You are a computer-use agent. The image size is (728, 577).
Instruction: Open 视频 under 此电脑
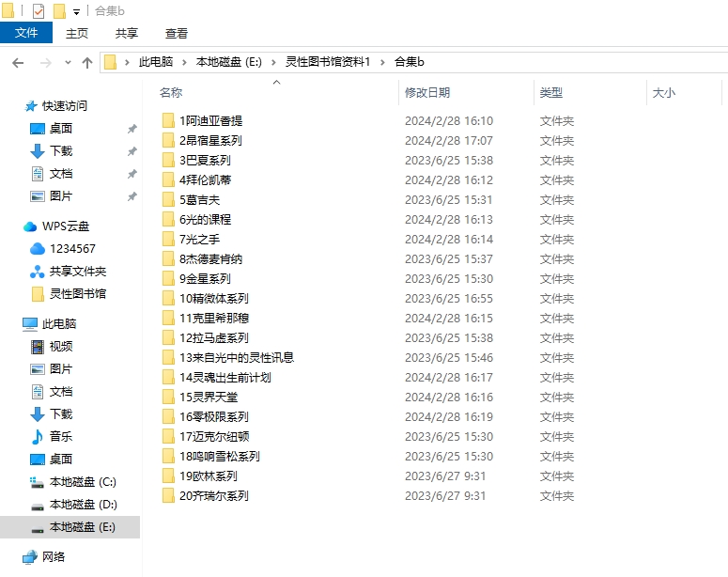point(61,347)
